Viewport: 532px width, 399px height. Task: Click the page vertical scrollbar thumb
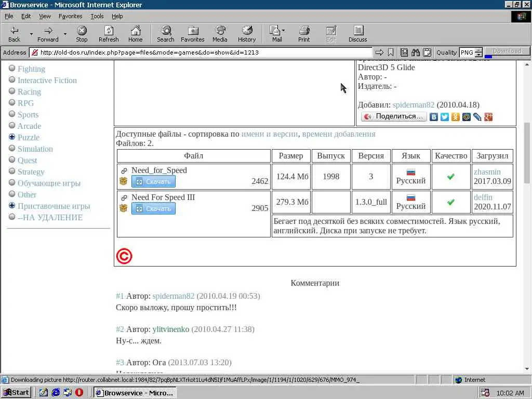point(527,153)
